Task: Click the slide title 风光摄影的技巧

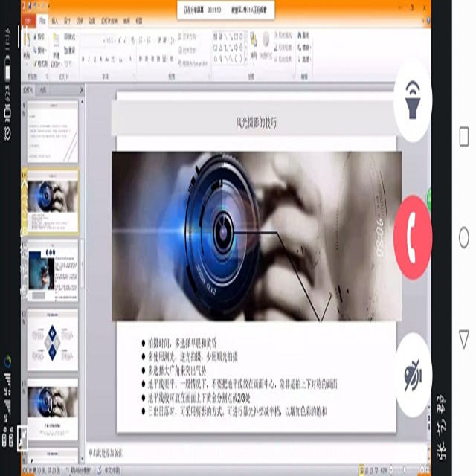Action: (x=256, y=121)
